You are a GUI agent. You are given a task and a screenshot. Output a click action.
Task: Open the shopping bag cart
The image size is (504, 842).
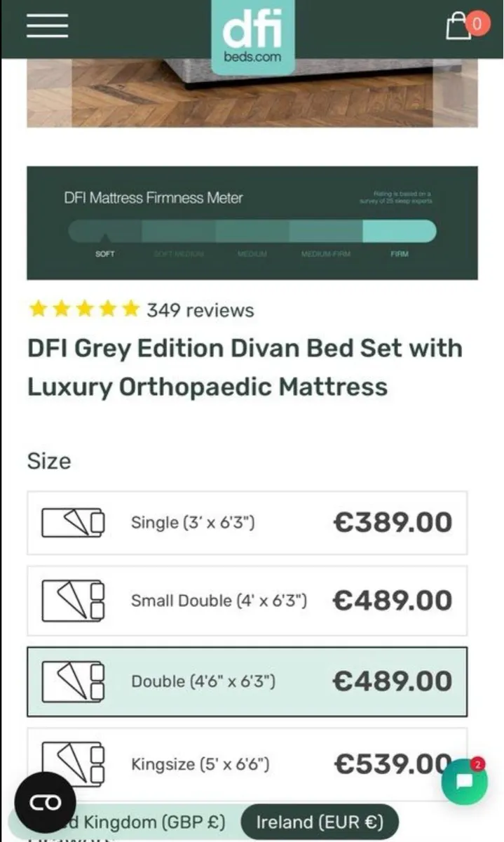point(461,25)
